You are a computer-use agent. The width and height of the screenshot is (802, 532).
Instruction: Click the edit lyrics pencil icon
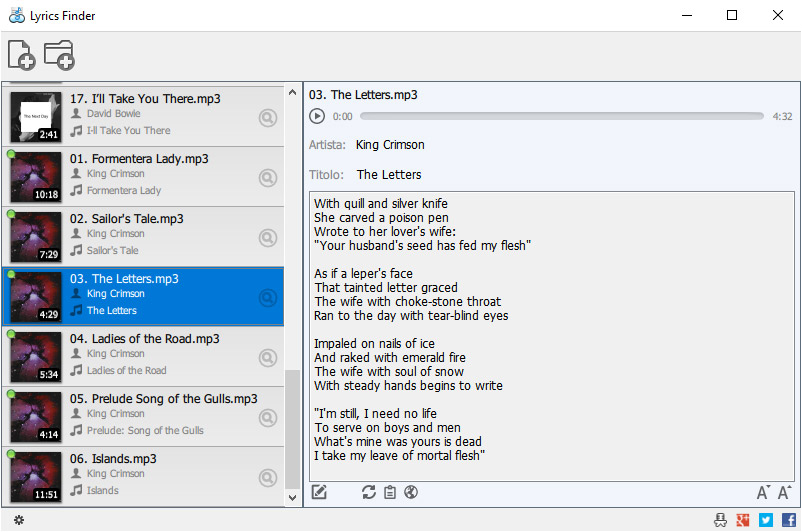320,491
